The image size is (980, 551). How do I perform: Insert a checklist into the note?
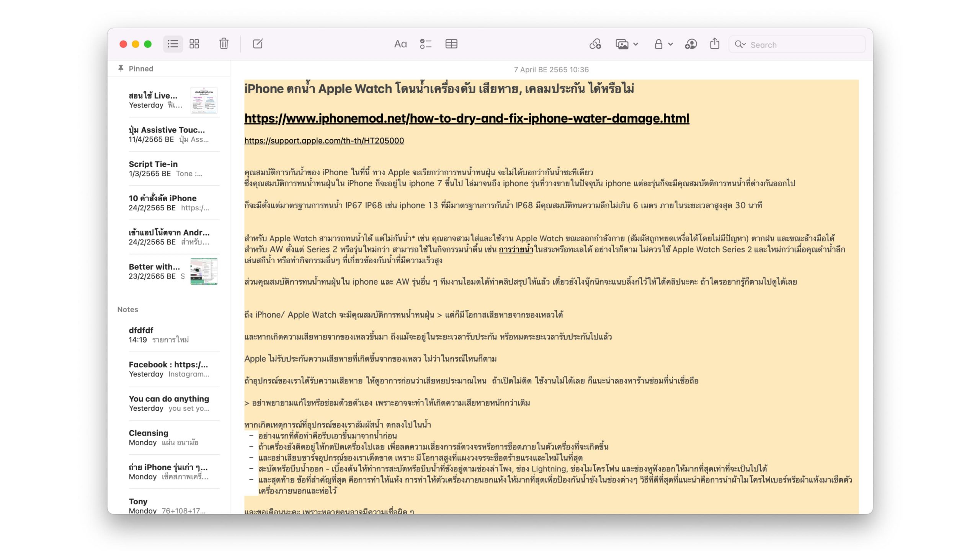[x=425, y=44]
